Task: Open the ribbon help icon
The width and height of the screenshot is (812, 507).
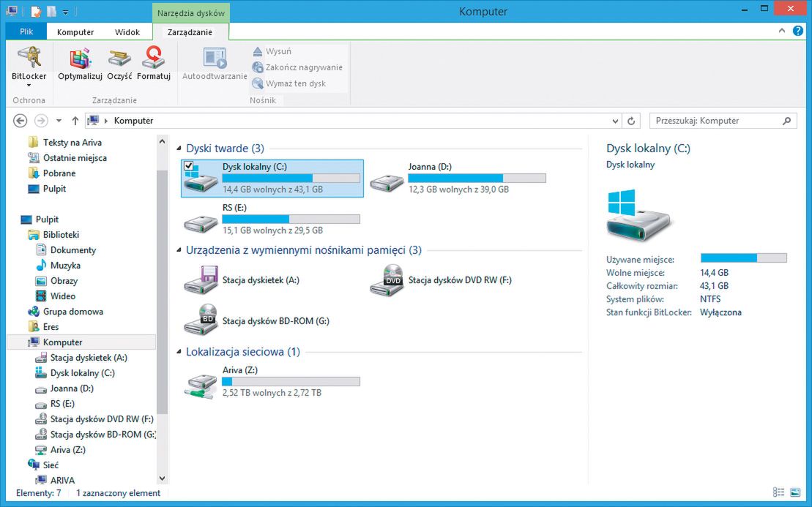Action: (x=798, y=31)
